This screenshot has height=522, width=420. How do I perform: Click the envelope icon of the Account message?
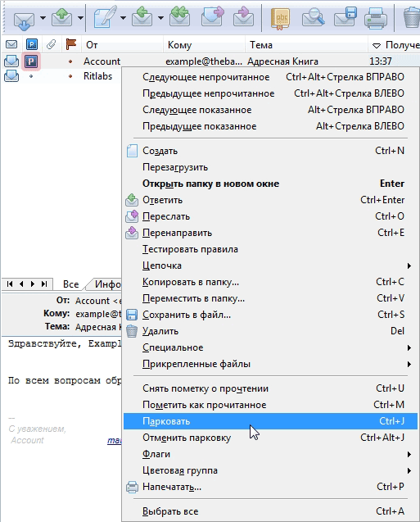tap(11, 61)
